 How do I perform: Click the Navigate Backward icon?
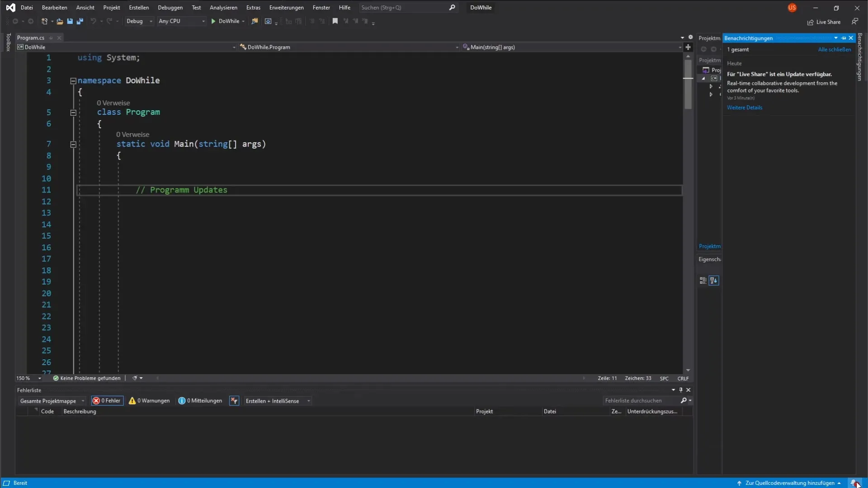(x=15, y=21)
